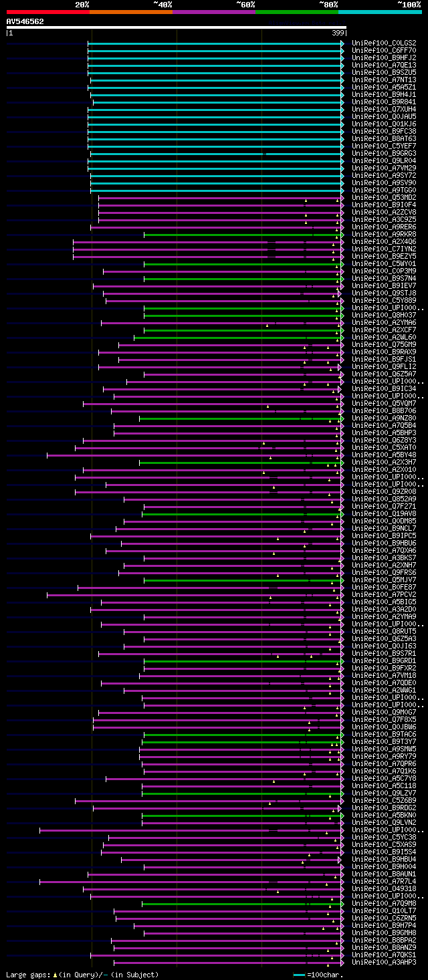Select hit UniRef100_Q01KJ6

point(383,124)
